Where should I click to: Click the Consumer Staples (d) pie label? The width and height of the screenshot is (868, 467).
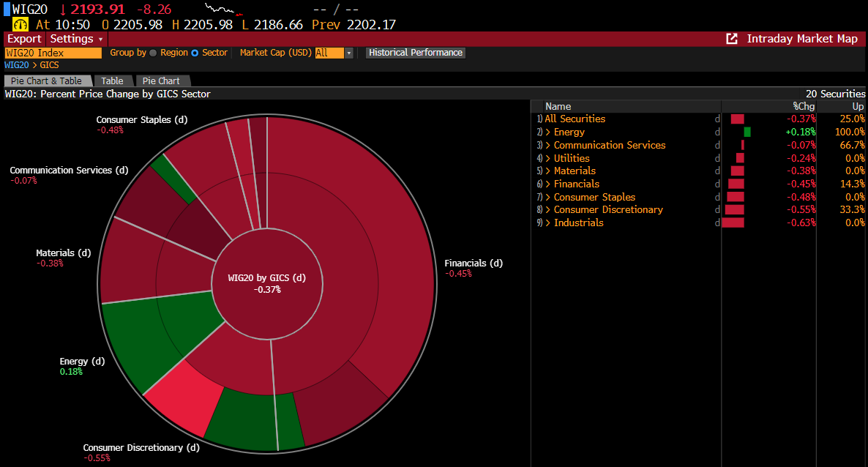click(x=142, y=119)
